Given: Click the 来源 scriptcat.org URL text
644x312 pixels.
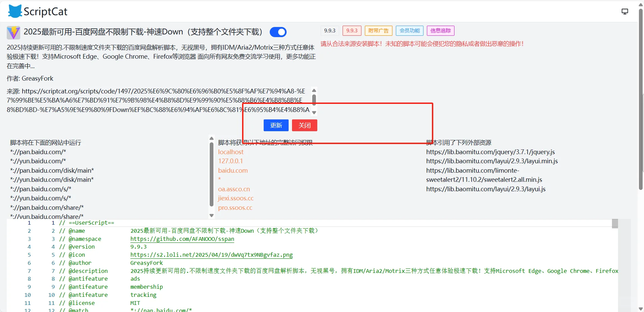Looking at the screenshot, I should 158,100.
